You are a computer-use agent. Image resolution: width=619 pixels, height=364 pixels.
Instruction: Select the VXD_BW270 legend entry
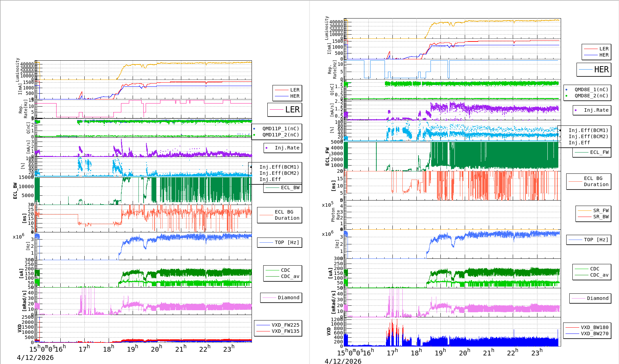coord(594,333)
